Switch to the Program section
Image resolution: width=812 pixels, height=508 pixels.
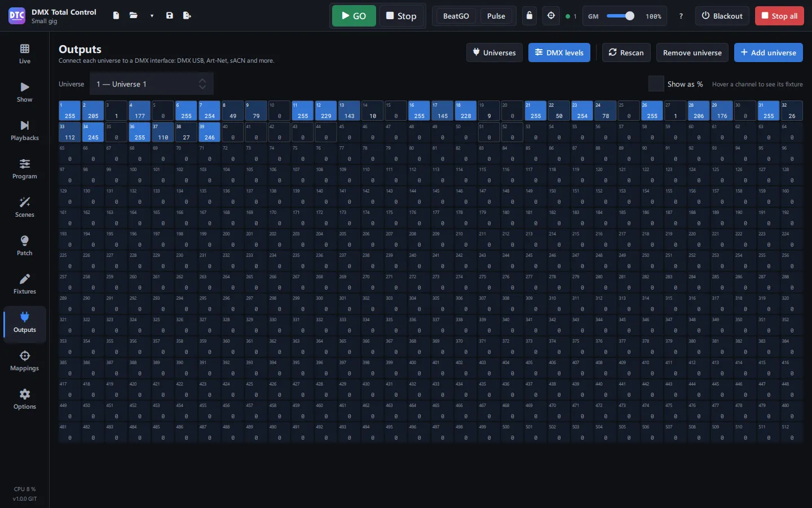pyautogui.click(x=25, y=169)
